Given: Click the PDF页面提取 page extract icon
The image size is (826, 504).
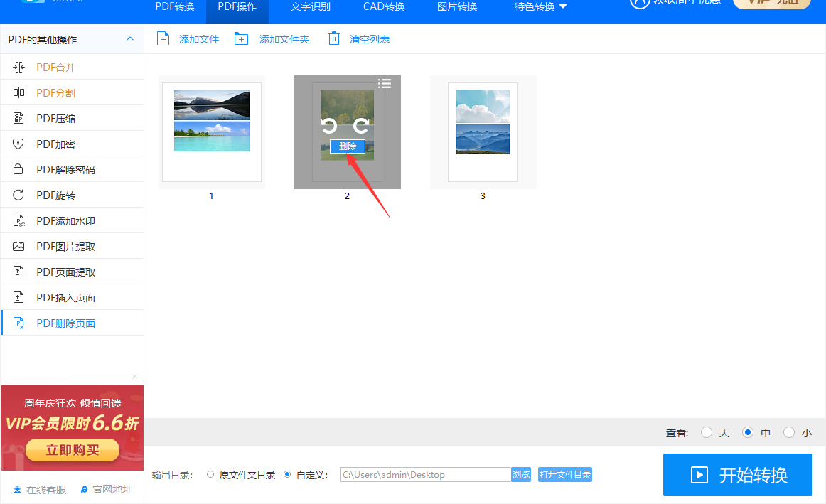Looking at the screenshot, I should (18, 272).
